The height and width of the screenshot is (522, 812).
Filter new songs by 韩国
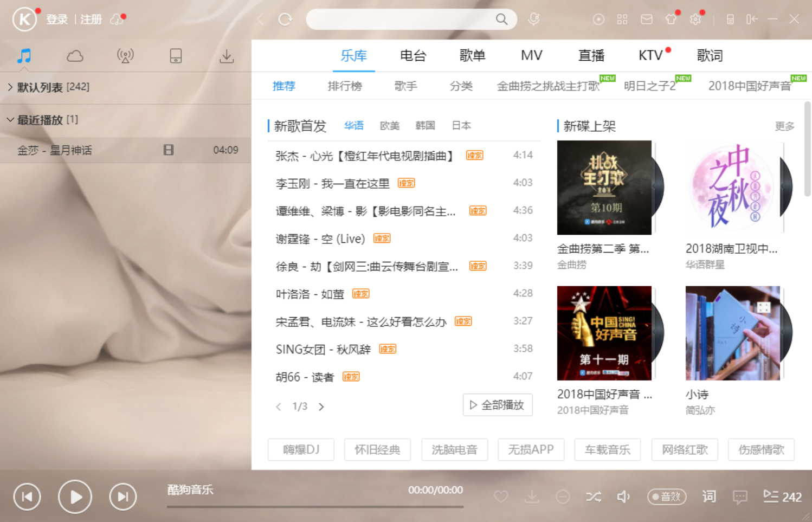pos(426,126)
